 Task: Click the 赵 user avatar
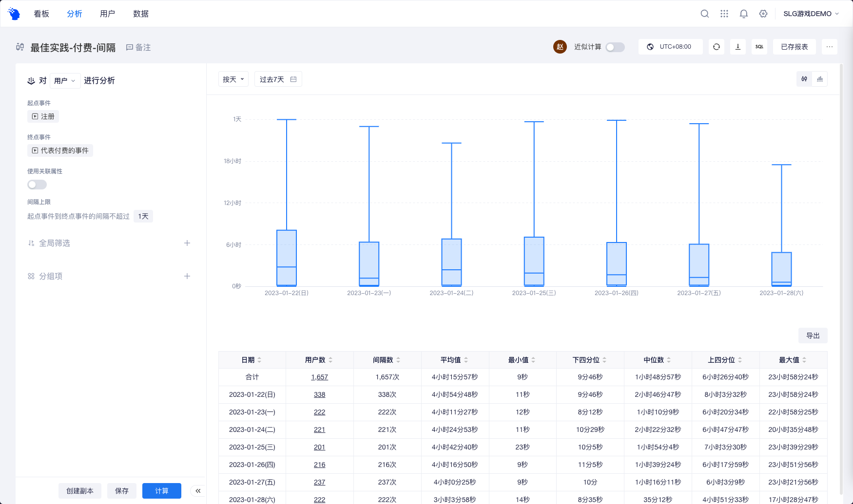pyautogui.click(x=560, y=47)
